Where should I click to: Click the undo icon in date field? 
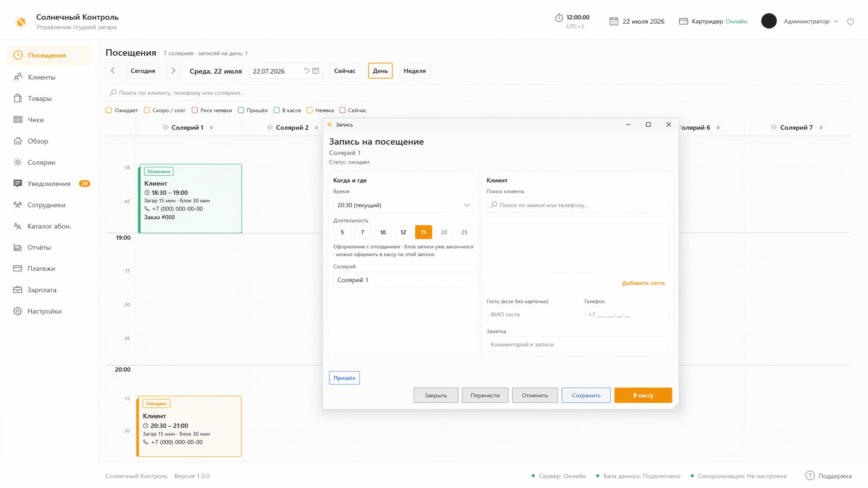click(306, 71)
